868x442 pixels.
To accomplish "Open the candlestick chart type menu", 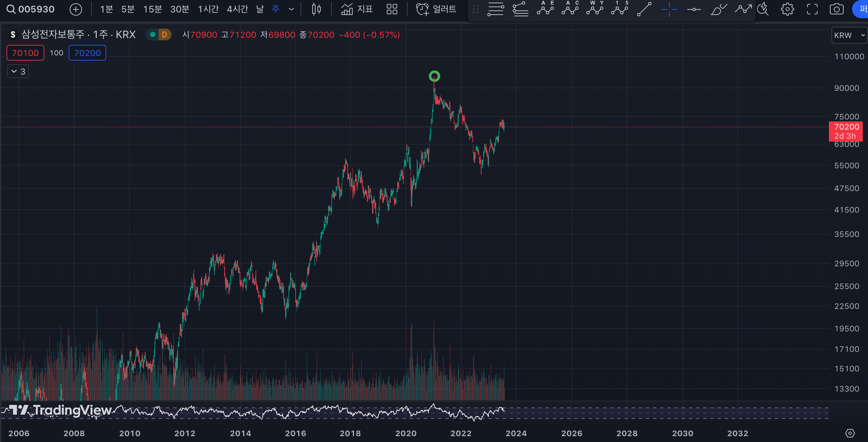I will click(x=316, y=9).
